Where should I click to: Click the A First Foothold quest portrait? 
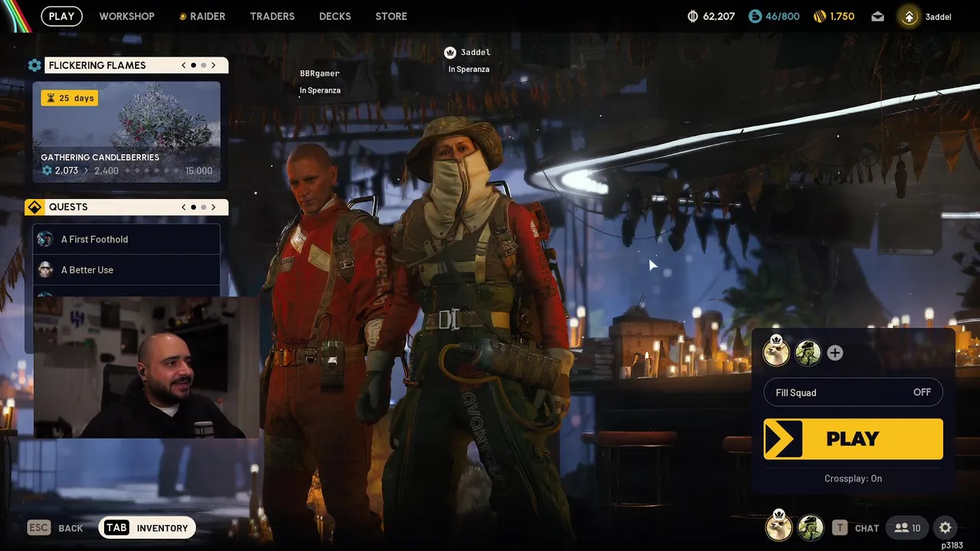[45, 240]
